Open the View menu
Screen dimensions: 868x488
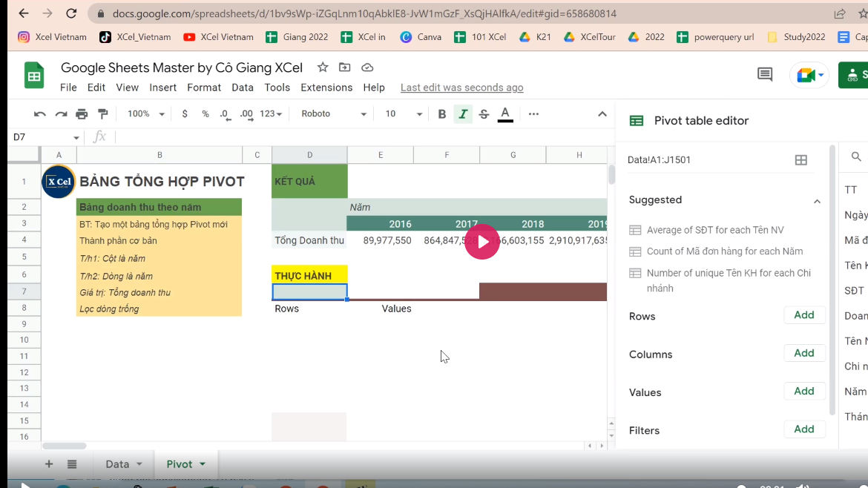pos(127,88)
